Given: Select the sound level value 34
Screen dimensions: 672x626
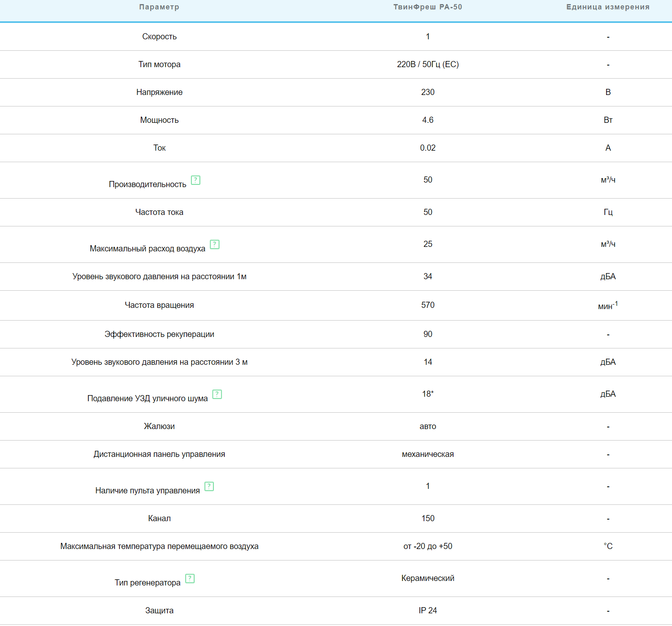Looking at the screenshot, I should (x=428, y=276).
